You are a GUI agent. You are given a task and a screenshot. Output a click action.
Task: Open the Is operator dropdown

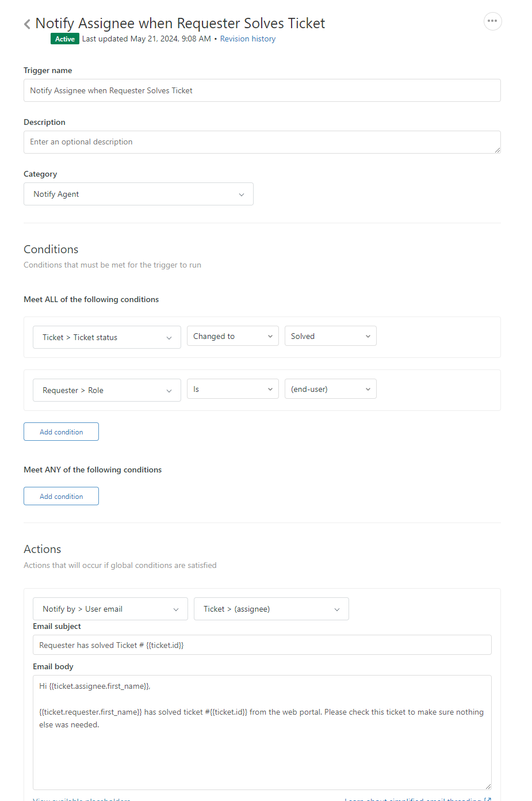232,390
